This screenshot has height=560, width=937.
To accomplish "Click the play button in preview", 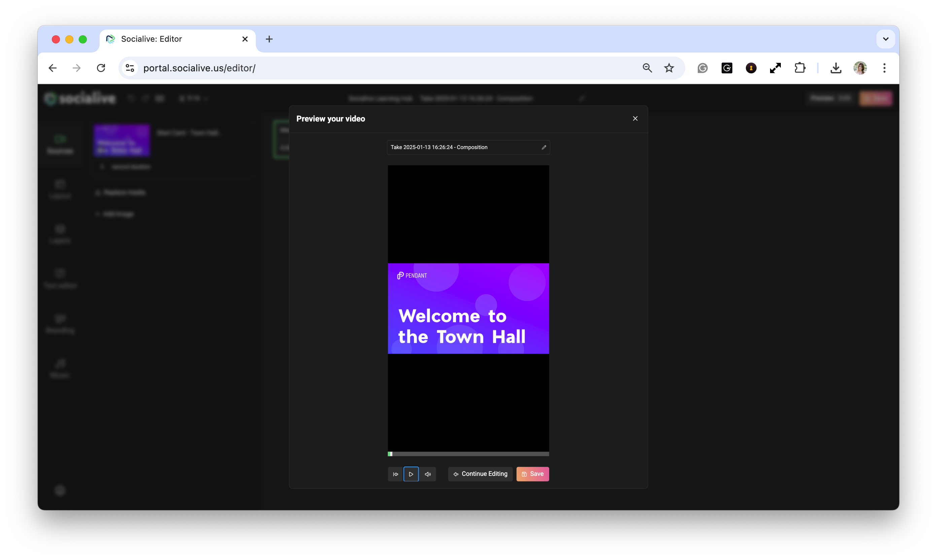I will click(x=411, y=474).
